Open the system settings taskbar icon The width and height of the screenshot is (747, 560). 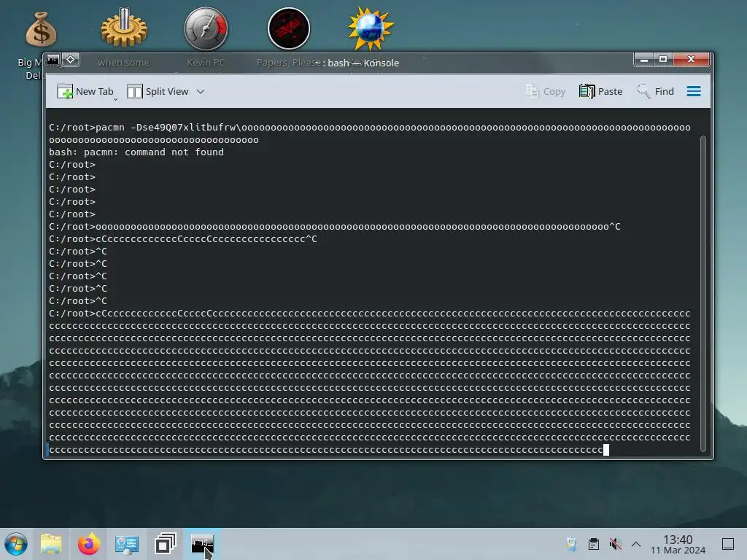click(x=127, y=544)
